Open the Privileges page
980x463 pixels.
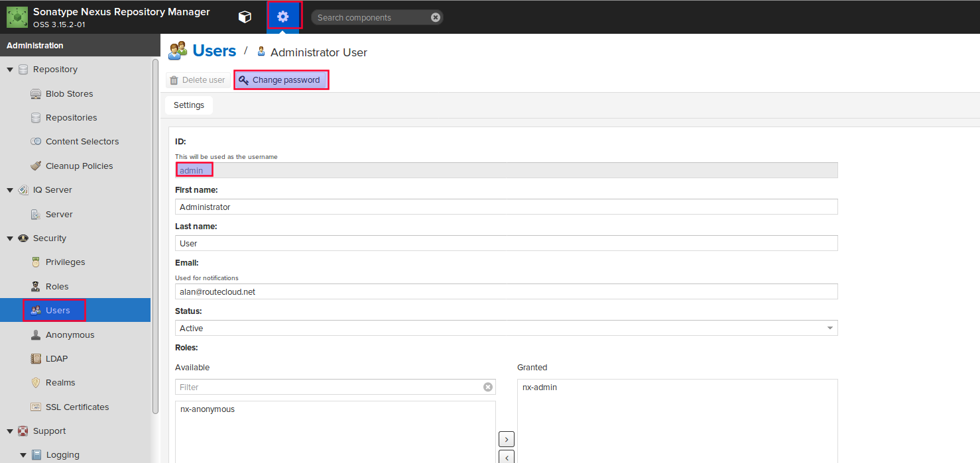point(66,262)
